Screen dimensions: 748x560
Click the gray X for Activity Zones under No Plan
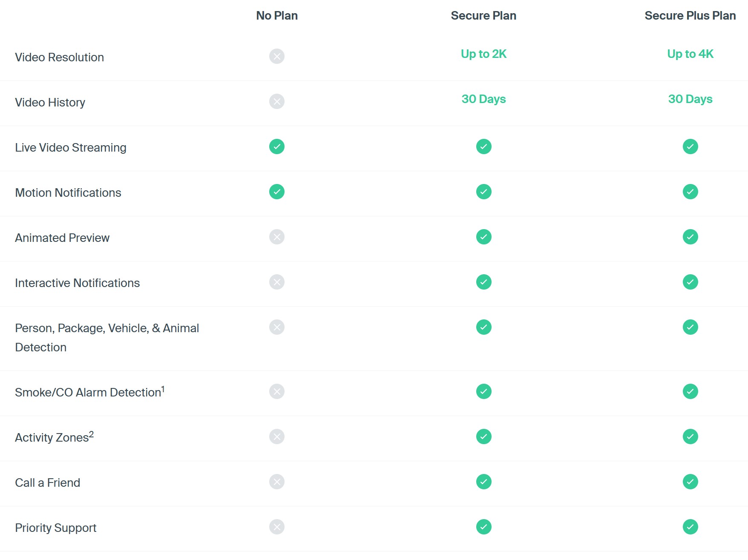point(276,437)
